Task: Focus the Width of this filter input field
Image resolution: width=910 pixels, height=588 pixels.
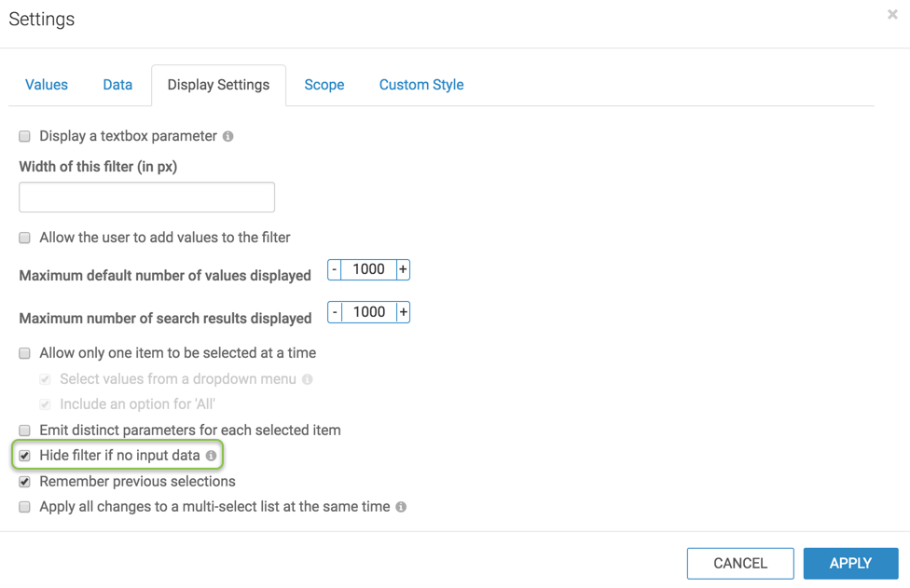Action: coord(147,198)
